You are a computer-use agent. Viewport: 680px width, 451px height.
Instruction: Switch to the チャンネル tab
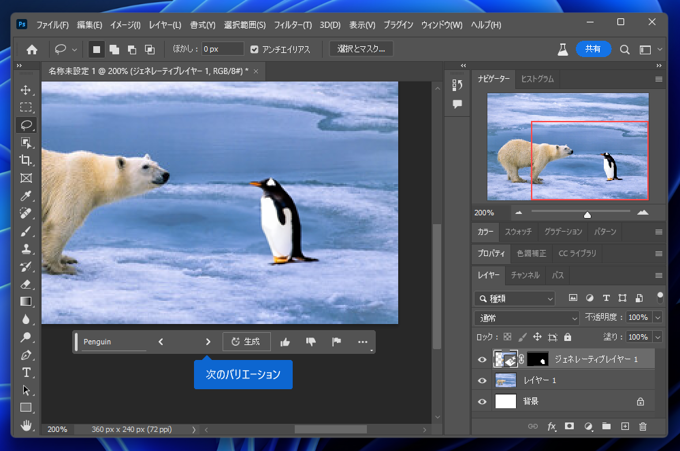pos(525,274)
